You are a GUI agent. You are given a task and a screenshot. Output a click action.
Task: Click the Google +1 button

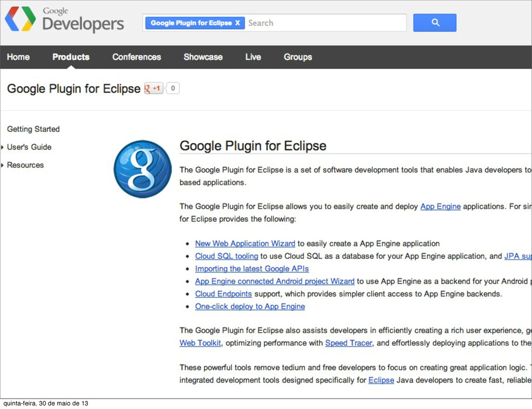click(154, 88)
